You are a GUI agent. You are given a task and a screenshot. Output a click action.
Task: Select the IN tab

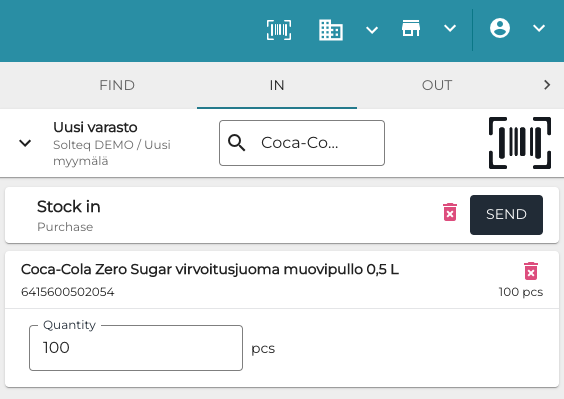[x=277, y=85]
